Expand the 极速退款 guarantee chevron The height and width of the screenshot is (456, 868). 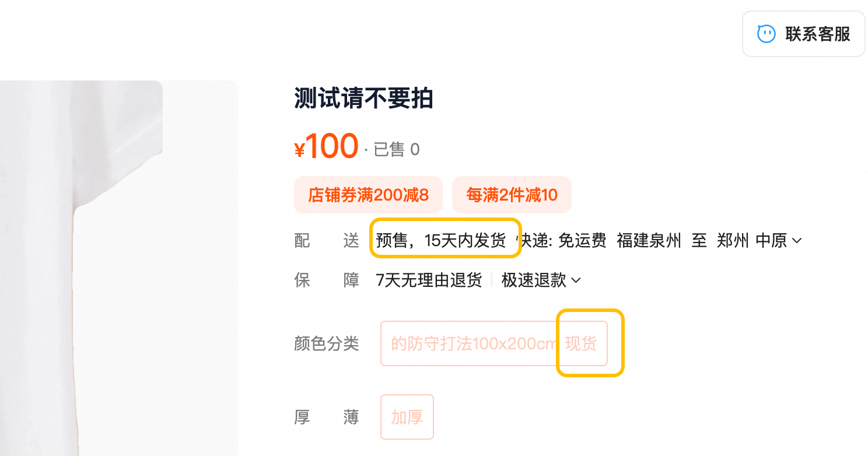pyautogui.click(x=576, y=280)
